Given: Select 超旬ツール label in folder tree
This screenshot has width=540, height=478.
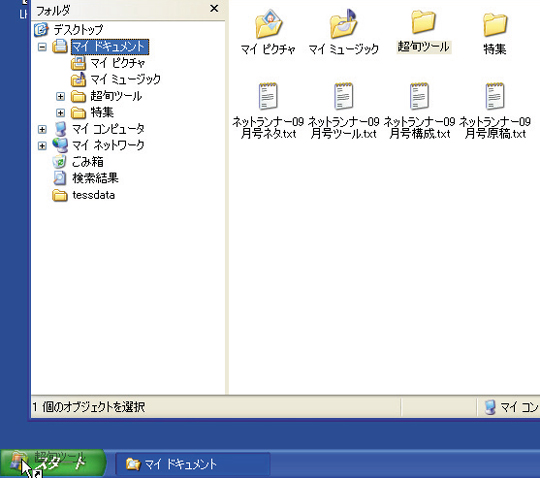Looking at the screenshot, I should pos(116,96).
